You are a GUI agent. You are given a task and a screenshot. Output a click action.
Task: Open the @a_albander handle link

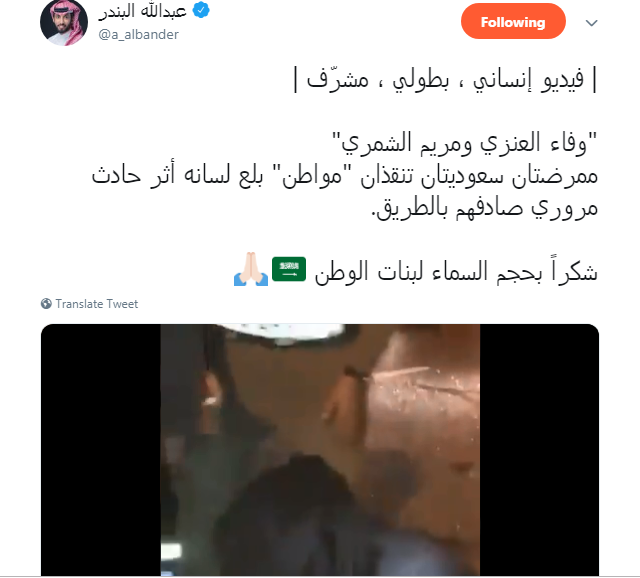139,35
